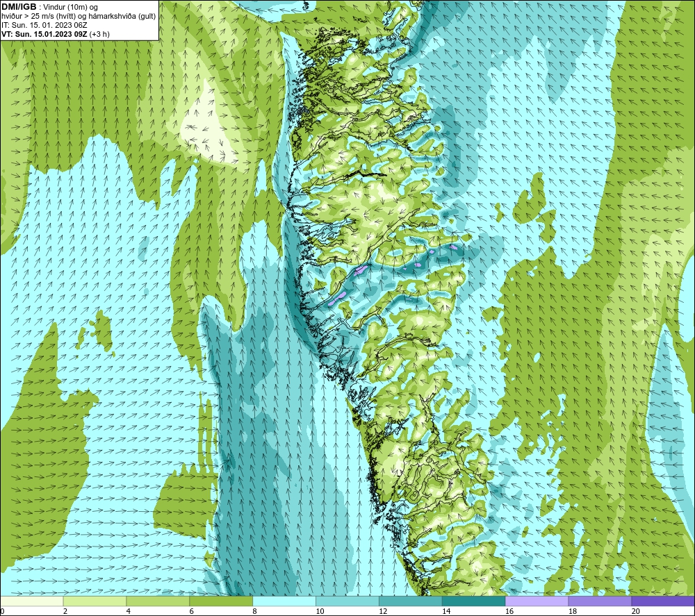The width and height of the screenshot is (695, 616).
Task: Click the legend scale label "12"
Action: click(x=383, y=611)
